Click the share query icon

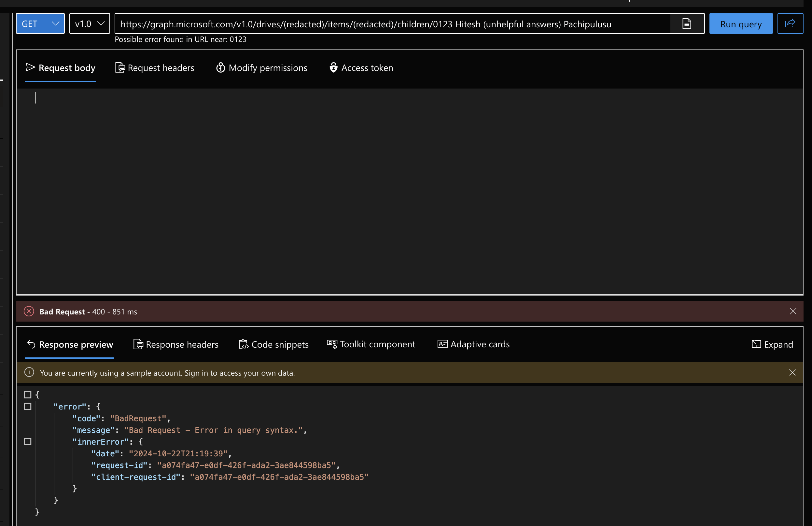790,23
